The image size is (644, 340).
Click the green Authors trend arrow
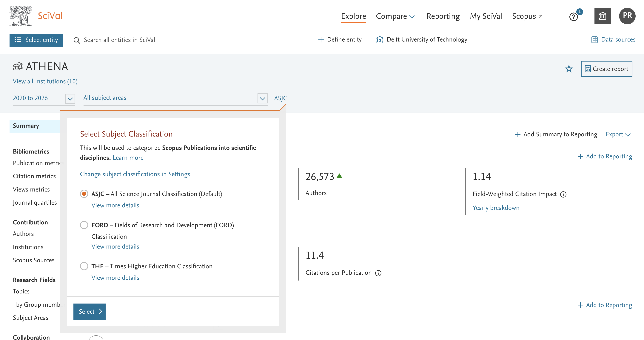pos(339,176)
